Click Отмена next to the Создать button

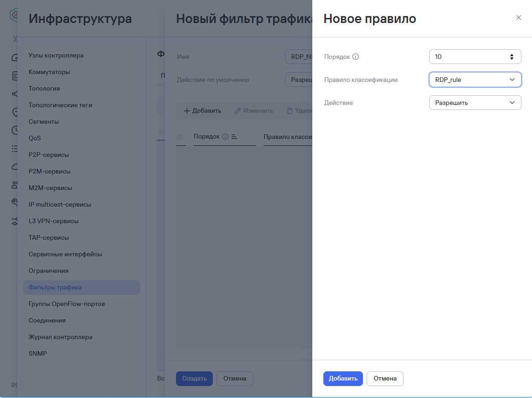[x=234, y=378]
